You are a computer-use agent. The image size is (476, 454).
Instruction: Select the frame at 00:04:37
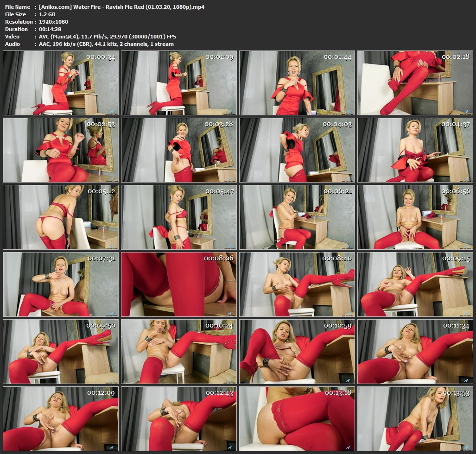pos(415,150)
